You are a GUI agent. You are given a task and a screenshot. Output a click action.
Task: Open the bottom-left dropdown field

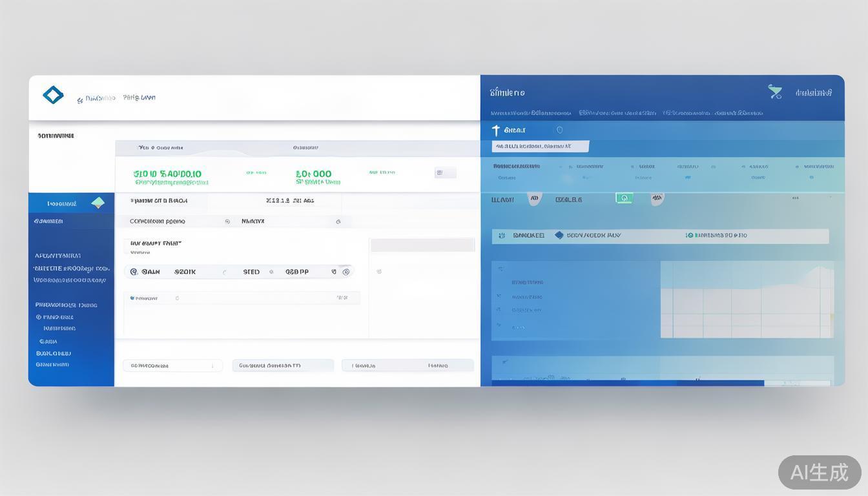coord(172,366)
